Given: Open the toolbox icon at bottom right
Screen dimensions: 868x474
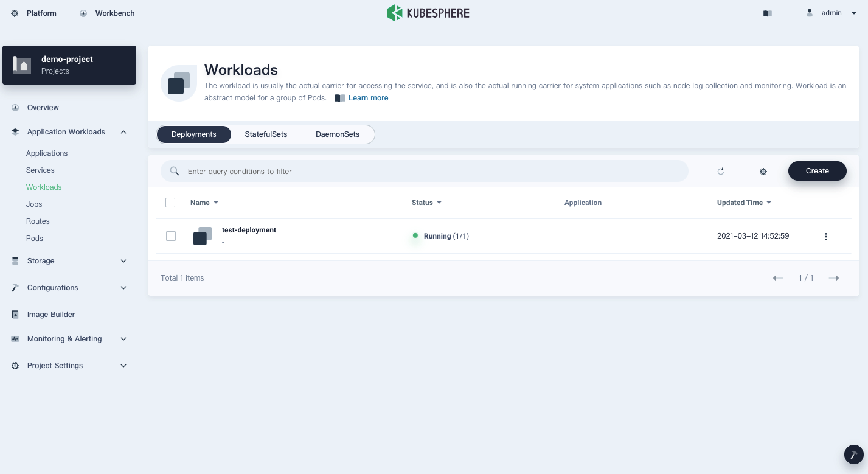Looking at the screenshot, I should coord(854,455).
